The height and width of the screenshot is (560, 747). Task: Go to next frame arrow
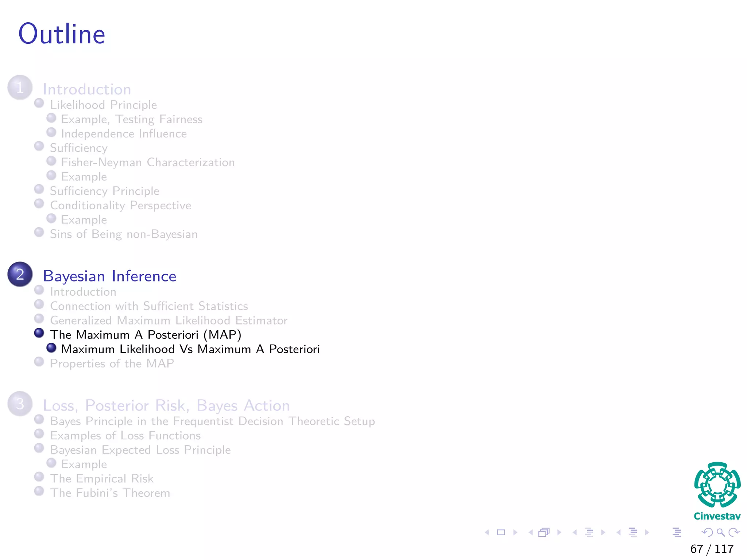pos(559,533)
